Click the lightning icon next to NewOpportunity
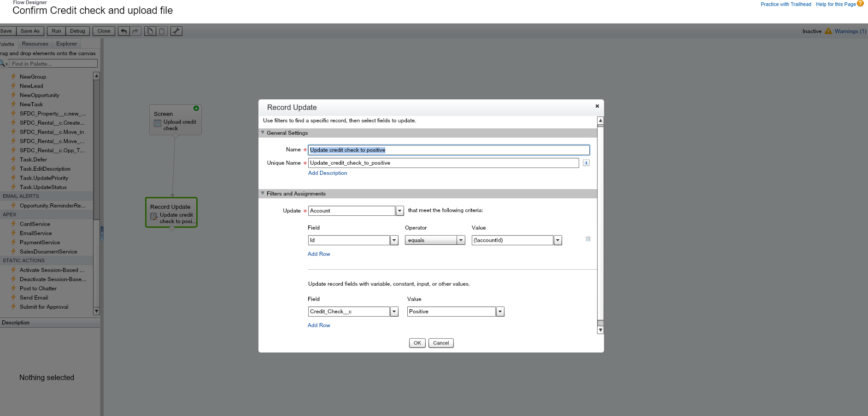868x416 pixels. [x=13, y=95]
